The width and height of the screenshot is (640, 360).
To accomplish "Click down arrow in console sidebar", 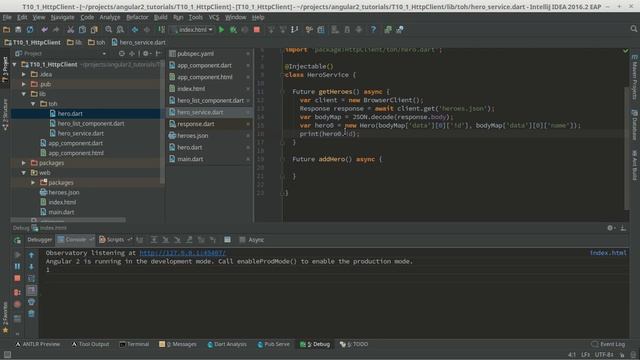I will click(x=31, y=267).
